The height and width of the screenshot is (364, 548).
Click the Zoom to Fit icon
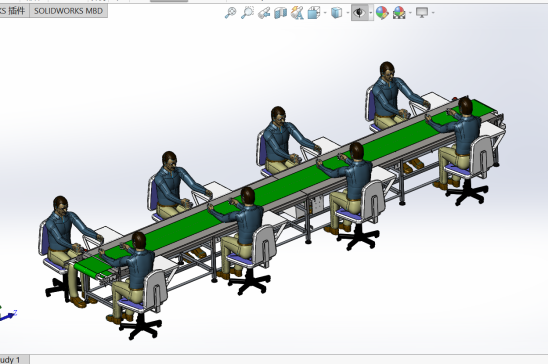230,13
